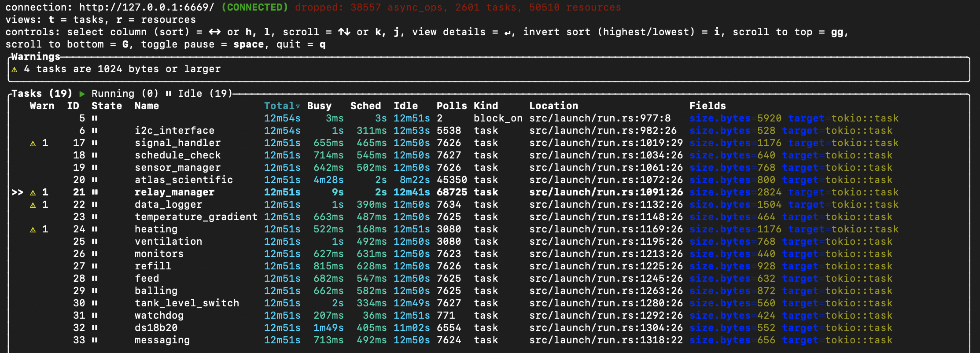Viewport: 980px width, 353px height.
Task: Select the ventilation task name
Action: coord(168,242)
